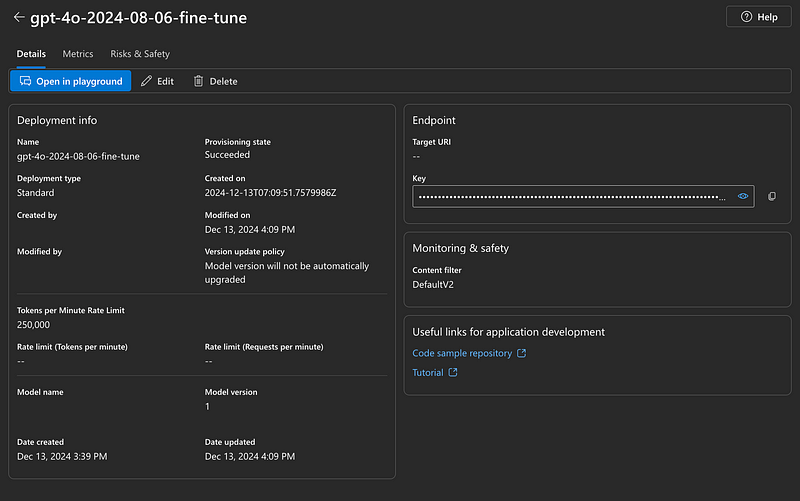The image size is (800, 501).
Task: Click Rate limit (Requests per minute) label
Action: point(264,347)
